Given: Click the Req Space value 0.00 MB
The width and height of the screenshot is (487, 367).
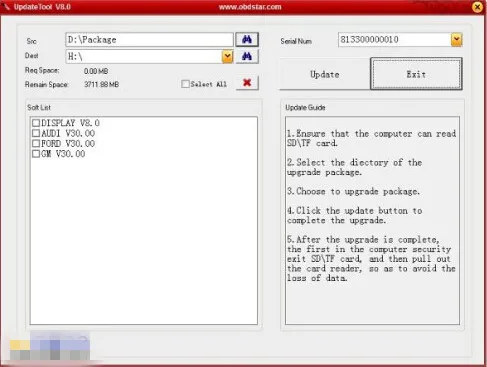Looking at the screenshot, I should 96,71.
